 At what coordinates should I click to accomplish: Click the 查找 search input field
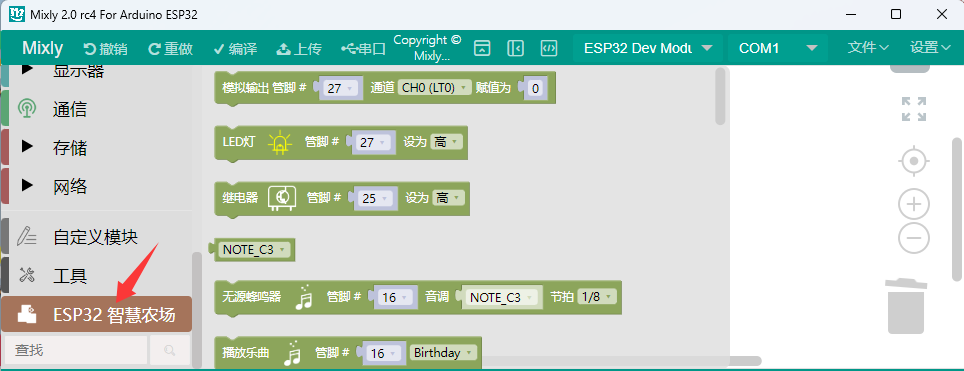[x=76, y=350]
